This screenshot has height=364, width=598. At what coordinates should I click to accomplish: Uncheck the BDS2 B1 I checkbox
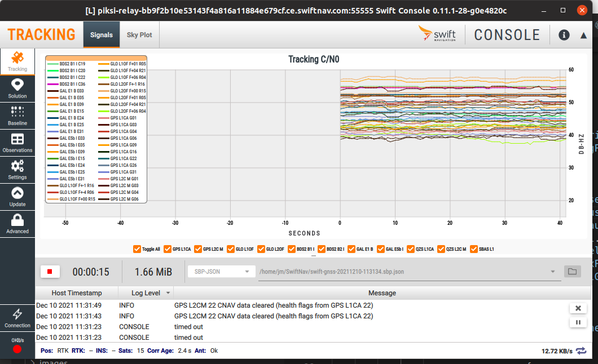[292, 249]
